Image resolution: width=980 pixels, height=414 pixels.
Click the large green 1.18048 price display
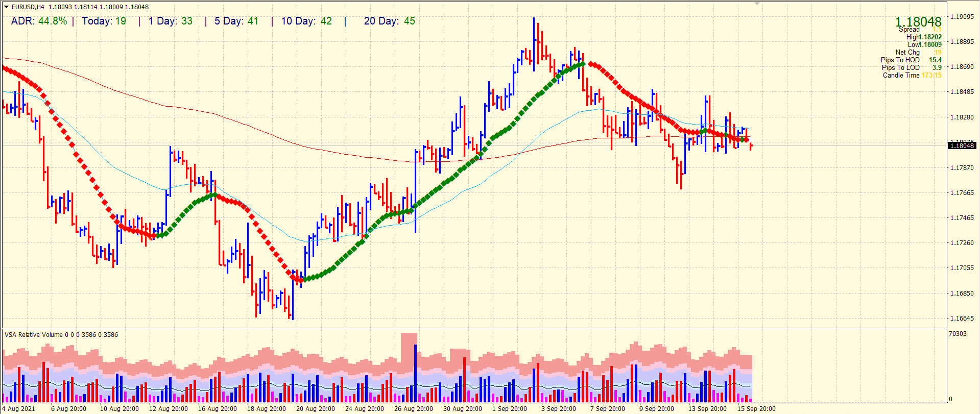(918, 21)
